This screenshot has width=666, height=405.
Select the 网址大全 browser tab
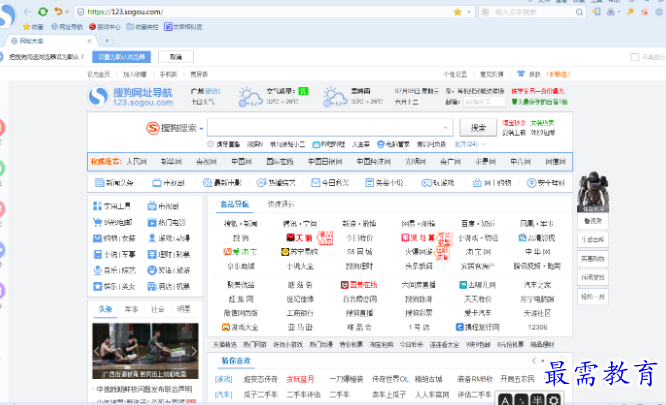(49, 41)
